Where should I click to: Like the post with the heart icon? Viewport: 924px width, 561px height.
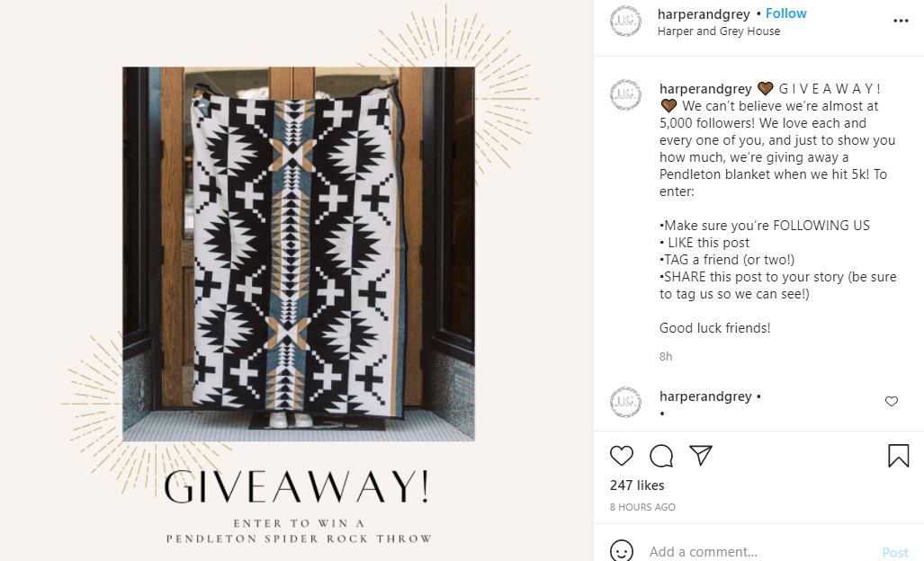coord(621,456)
